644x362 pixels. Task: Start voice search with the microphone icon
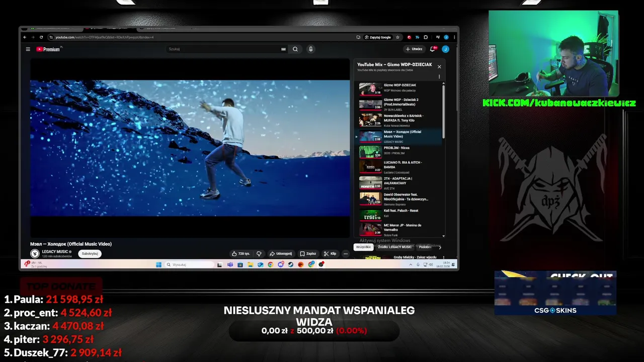tap(310, 49)
